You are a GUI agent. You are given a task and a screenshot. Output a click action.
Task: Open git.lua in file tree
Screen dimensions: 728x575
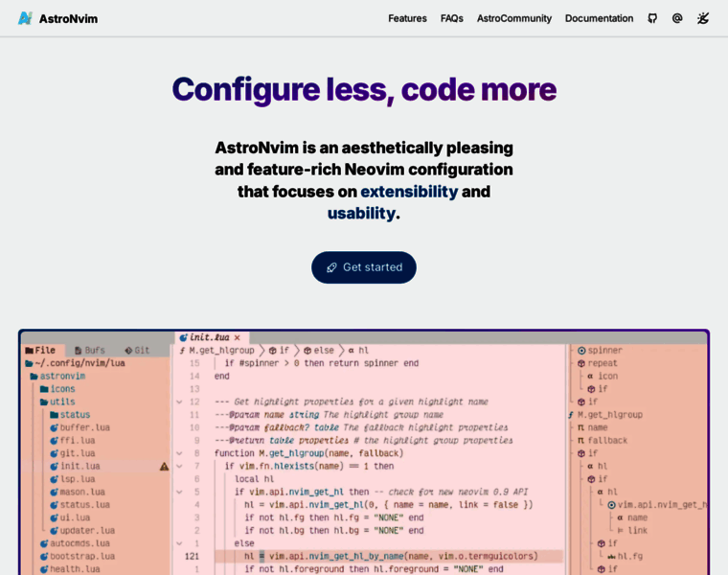point(73,453)
